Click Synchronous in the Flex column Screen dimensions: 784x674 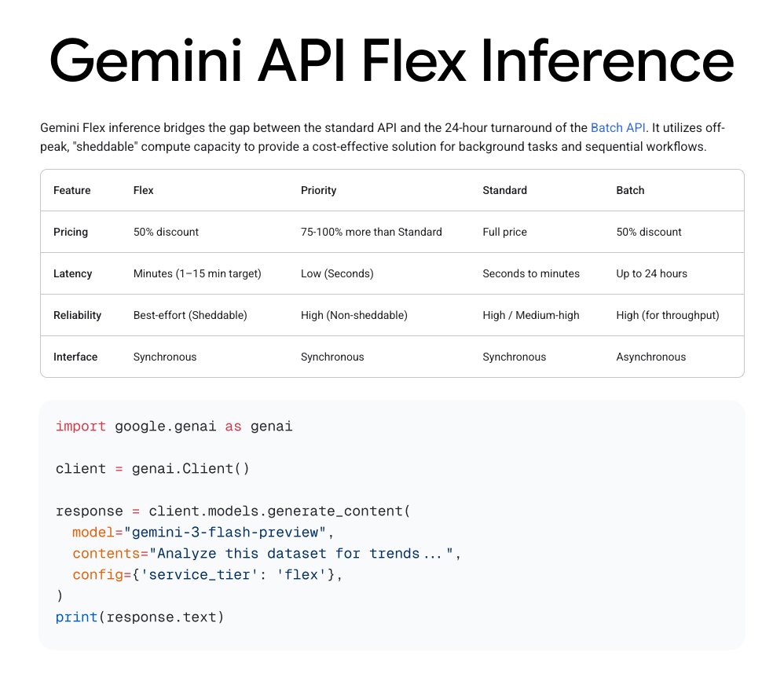(x=164, y=357)
